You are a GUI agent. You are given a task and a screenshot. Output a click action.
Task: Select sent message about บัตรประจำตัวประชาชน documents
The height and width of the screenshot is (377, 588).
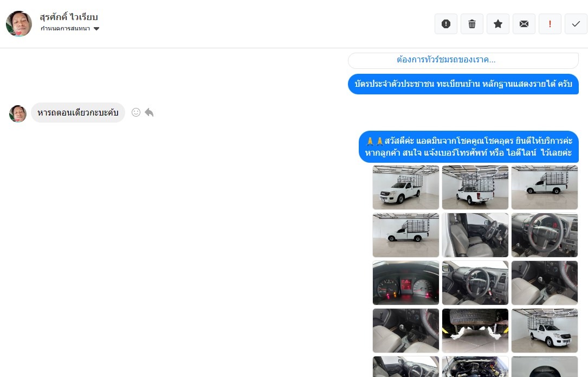click(463, 84)
